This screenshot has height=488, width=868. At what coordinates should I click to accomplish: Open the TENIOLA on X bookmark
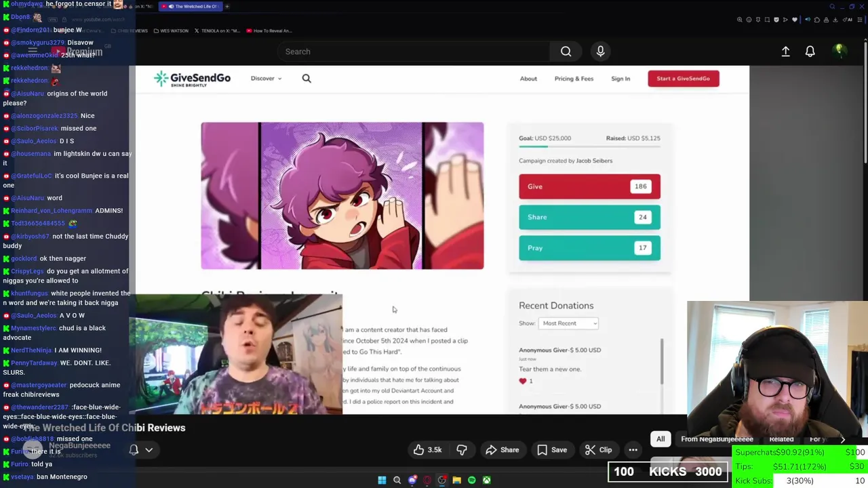tap(216, 30)
